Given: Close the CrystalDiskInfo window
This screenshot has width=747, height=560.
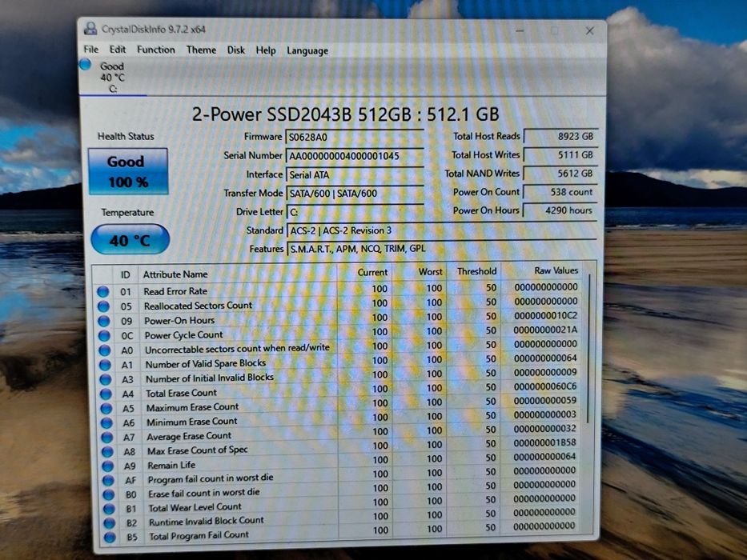Looking at the screenshot, I should [589, 31].
